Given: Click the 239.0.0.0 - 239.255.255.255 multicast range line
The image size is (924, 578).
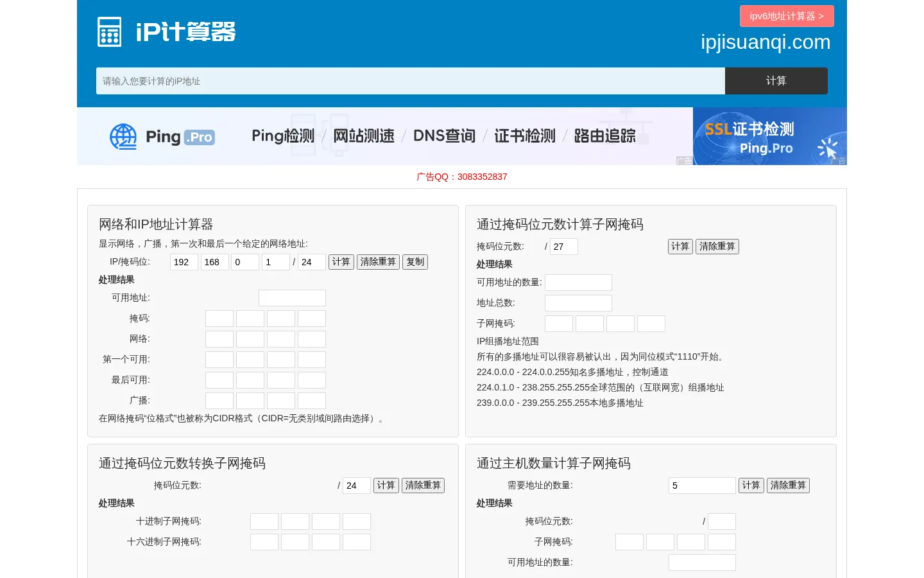Looking at the screenshot, I should click(560, 403).
